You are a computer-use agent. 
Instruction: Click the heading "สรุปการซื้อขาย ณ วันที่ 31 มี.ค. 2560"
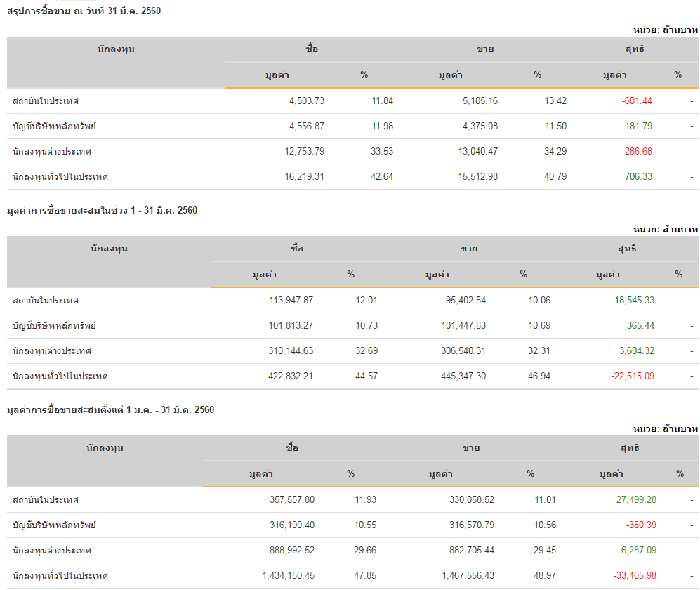tap(84, 11)
